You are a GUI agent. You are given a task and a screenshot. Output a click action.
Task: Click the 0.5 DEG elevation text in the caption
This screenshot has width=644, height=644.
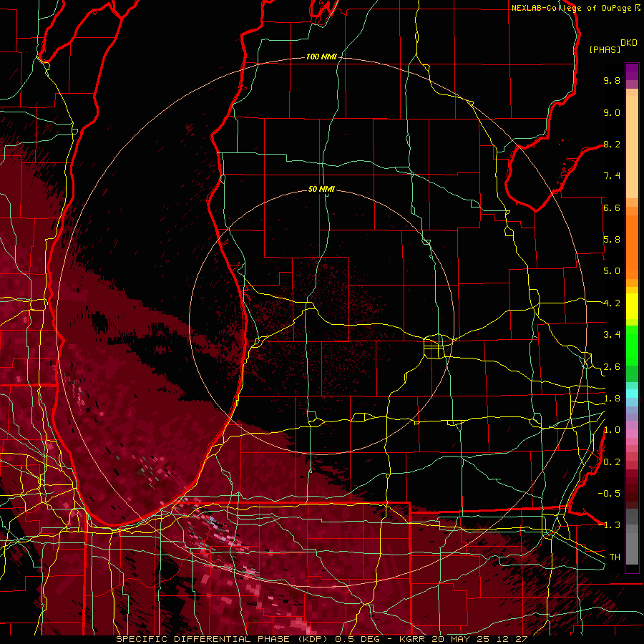tap(357, 639)
